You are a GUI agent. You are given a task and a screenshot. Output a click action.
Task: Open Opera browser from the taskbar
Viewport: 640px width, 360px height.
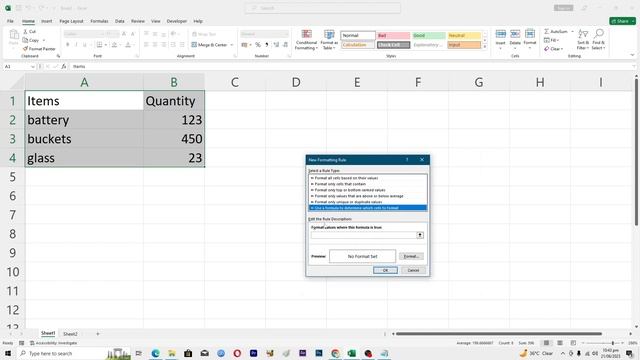pos(237,353)
